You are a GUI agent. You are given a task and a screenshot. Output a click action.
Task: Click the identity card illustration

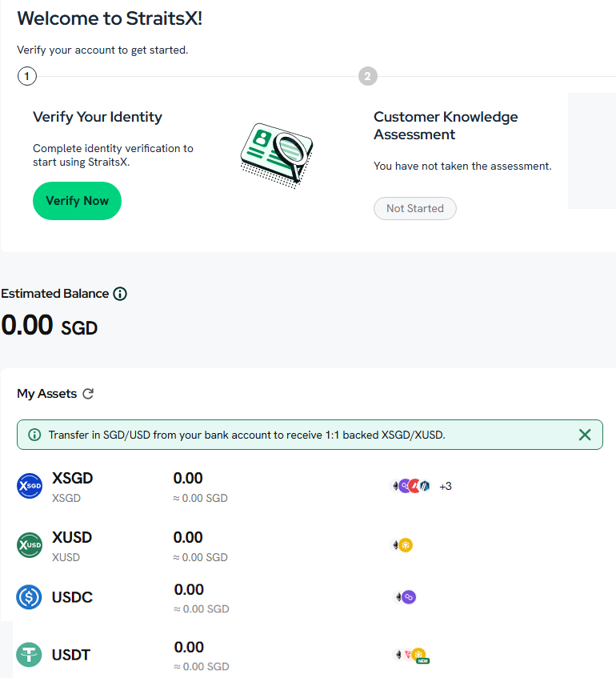tap(276, 154)
